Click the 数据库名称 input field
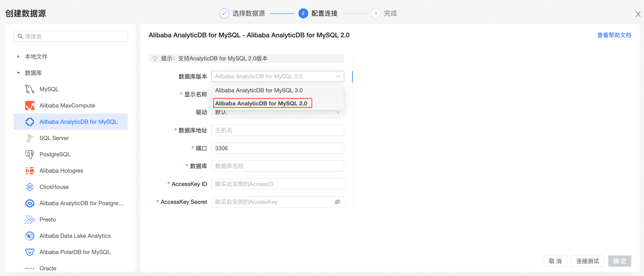 277,166
